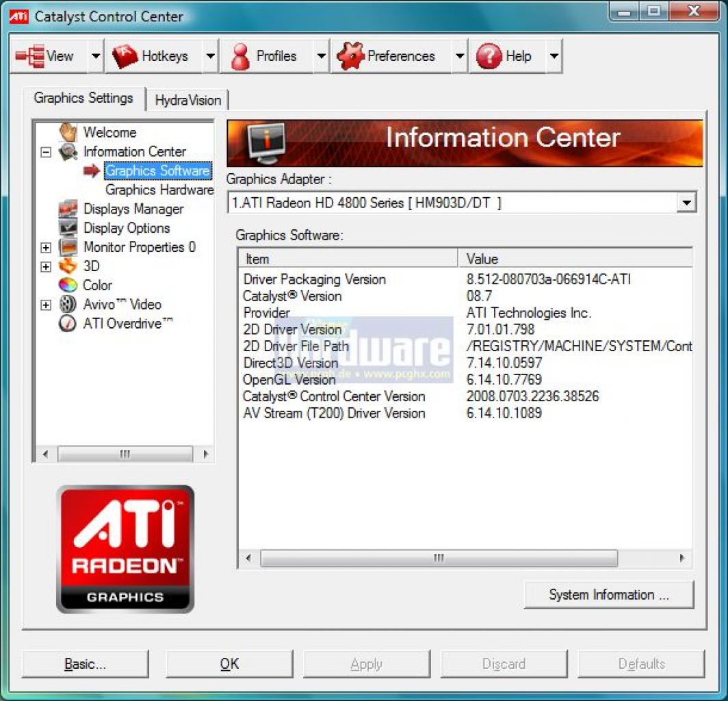The image size is (728, 701).
Task: Open the Profiles dropdown arrow
Action: coord(322,56)
